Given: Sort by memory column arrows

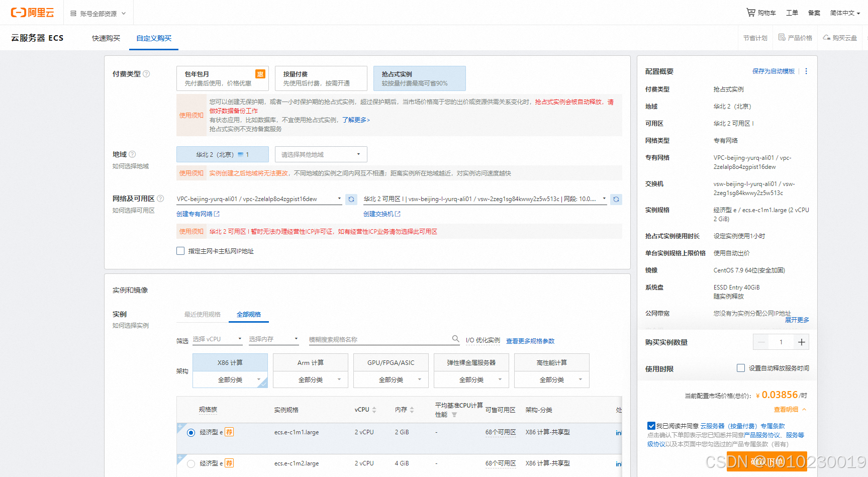Looking at the screenshot, I should [412, 410].
